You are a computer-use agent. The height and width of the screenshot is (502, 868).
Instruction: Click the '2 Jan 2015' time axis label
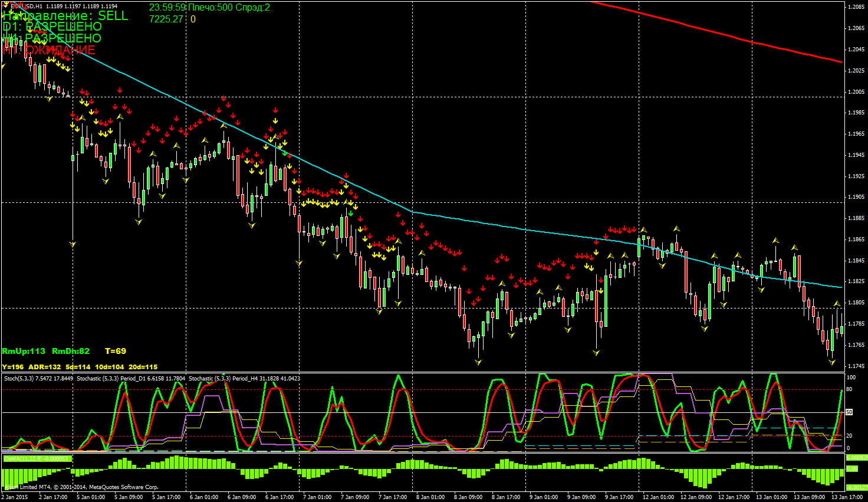pyautogui.click(x=15, y=497)
